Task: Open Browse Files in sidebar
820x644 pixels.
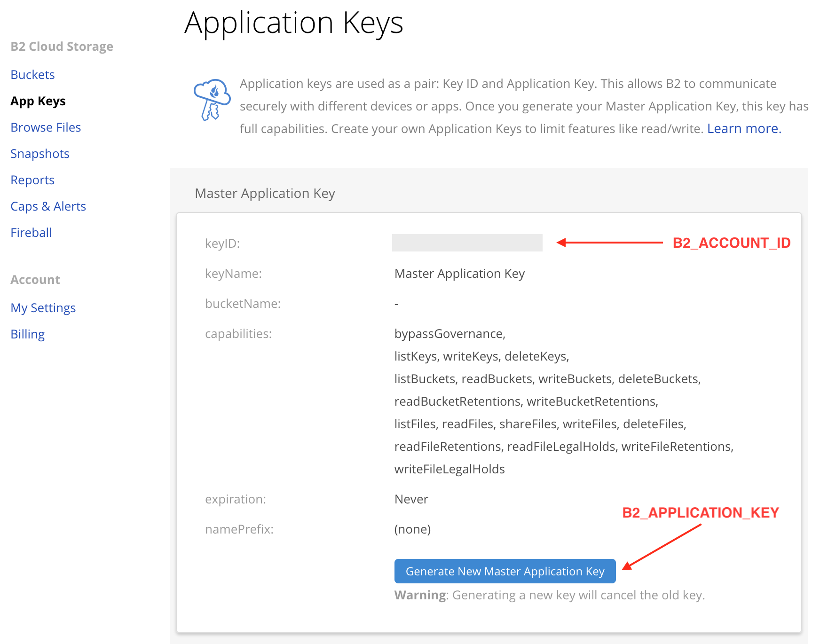Action: point(46,127)
